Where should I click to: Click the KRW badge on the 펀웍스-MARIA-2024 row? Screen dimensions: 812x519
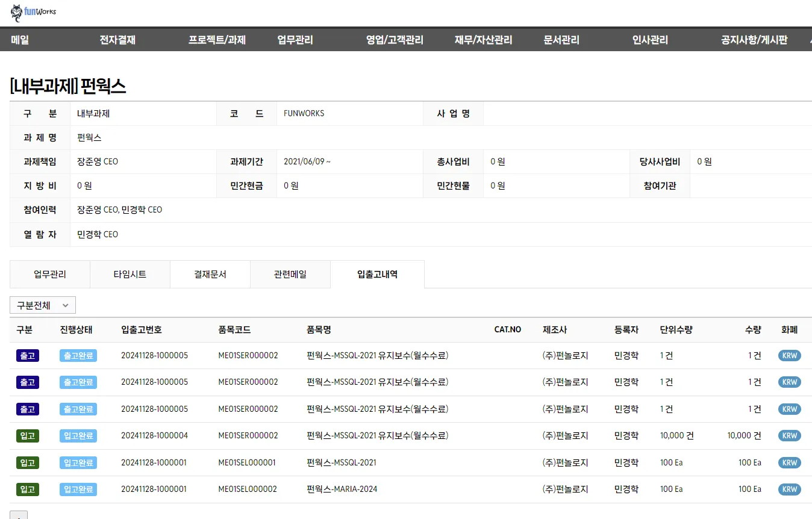(x=789, y=489)
